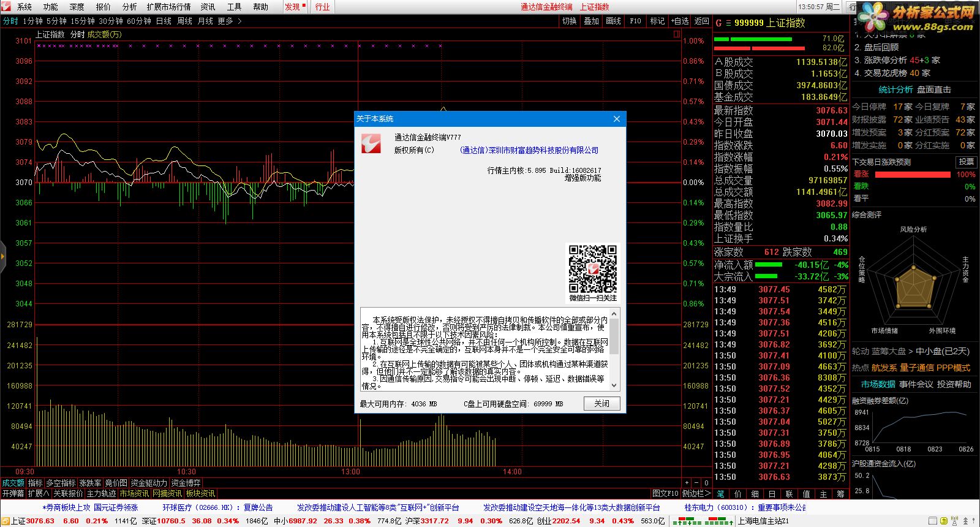Open the 报价 menu
The width and height of the screenshot is (980, 527).
[104, 7]
